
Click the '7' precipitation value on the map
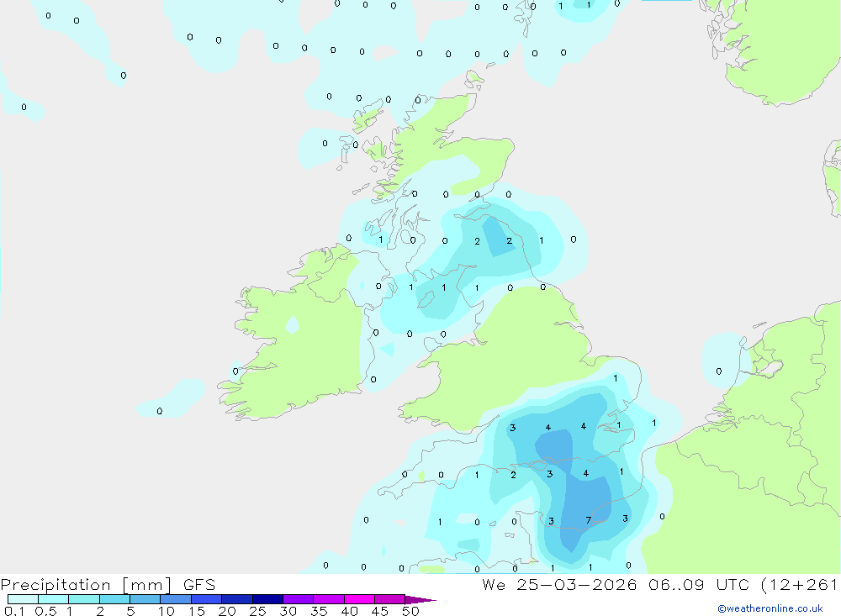click(589, 520)
